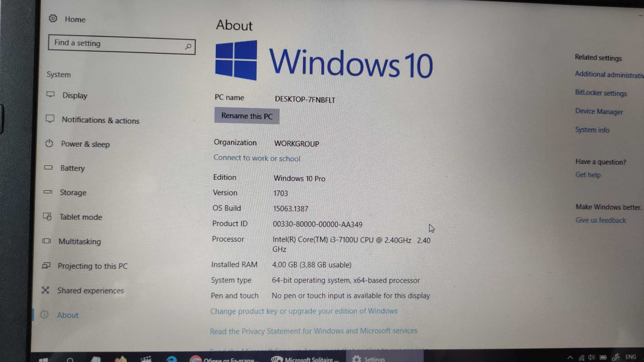
Task: Open Multitasking settings
Action: tap(79, 241)
